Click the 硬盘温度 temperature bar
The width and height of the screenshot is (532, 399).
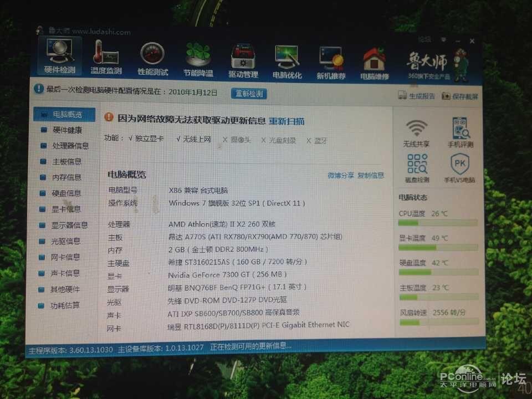[439, 272]
